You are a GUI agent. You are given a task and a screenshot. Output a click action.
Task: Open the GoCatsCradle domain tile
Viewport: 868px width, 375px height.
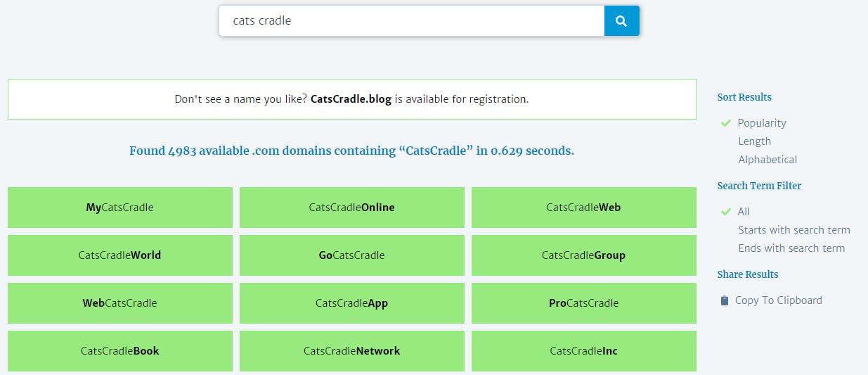(x=352, y=255)
